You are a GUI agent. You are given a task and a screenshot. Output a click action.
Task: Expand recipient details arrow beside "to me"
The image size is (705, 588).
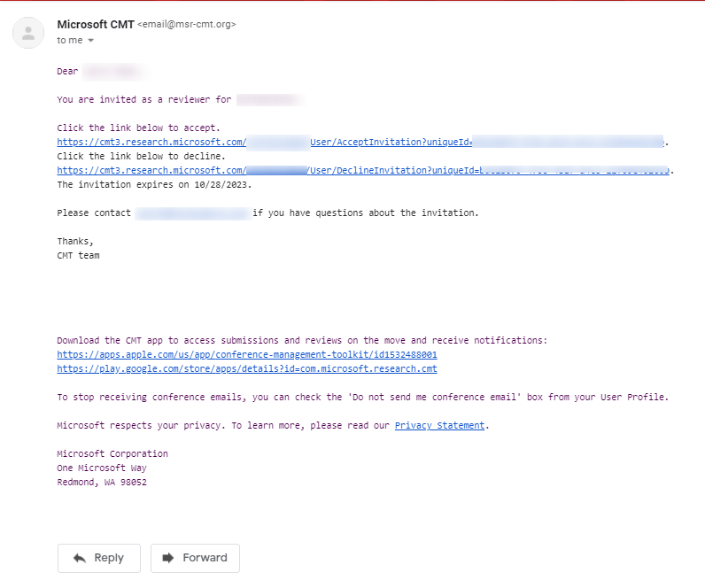pyautogui.click(x=90, y=41)
